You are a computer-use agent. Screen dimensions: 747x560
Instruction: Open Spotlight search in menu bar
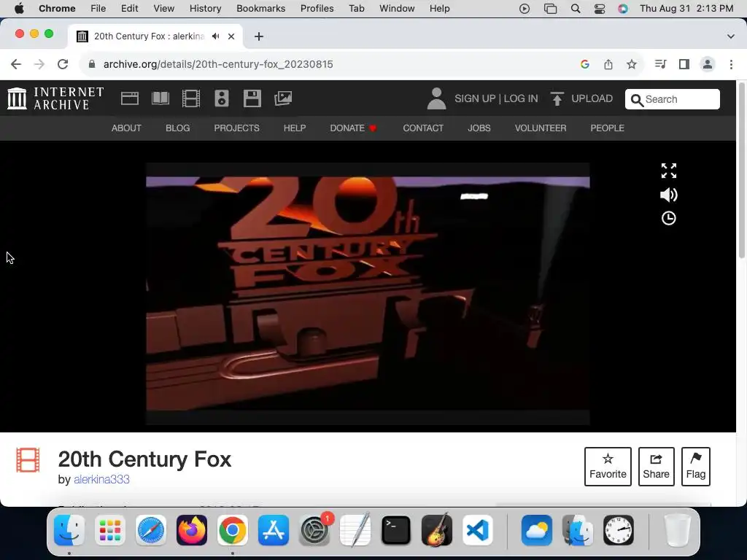tap(576, 9)
